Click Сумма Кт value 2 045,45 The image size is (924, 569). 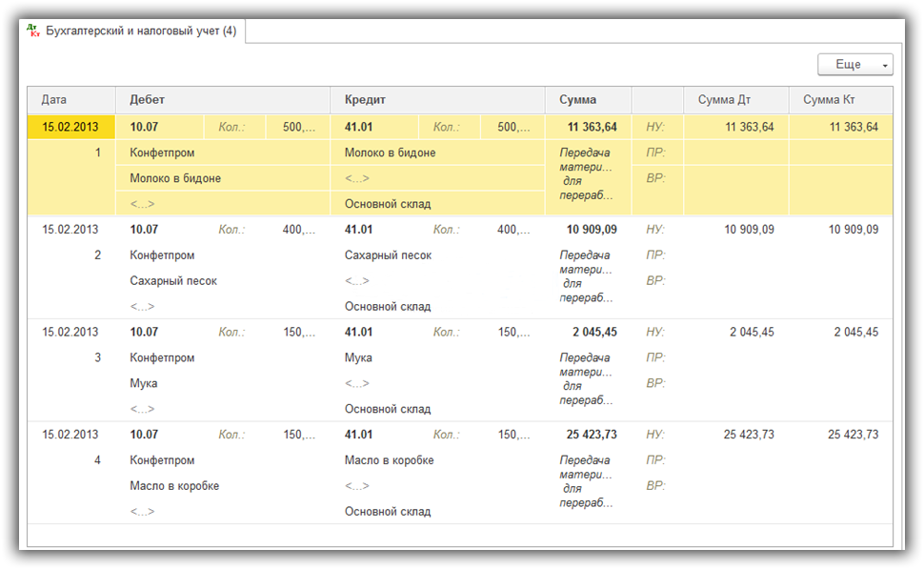[856, 332]
